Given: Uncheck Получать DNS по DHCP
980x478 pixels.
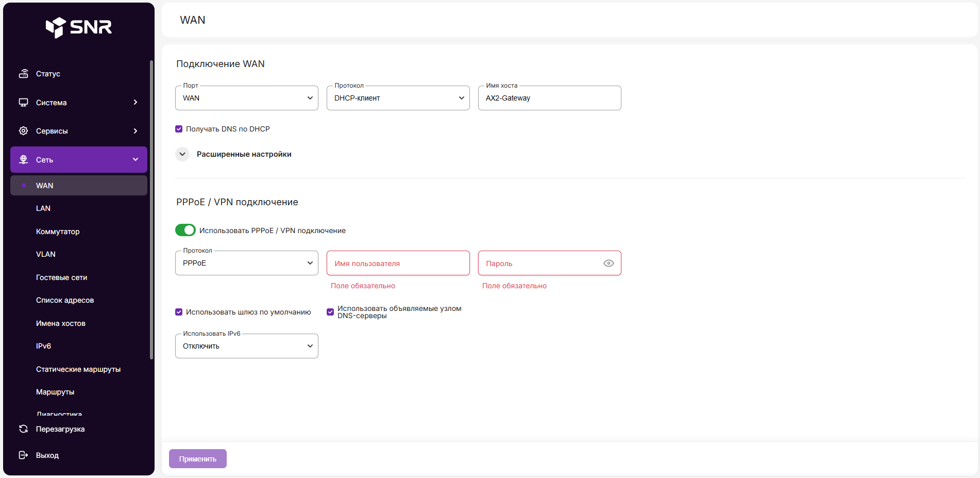Looking at the screenshot, I should [179, 129].
